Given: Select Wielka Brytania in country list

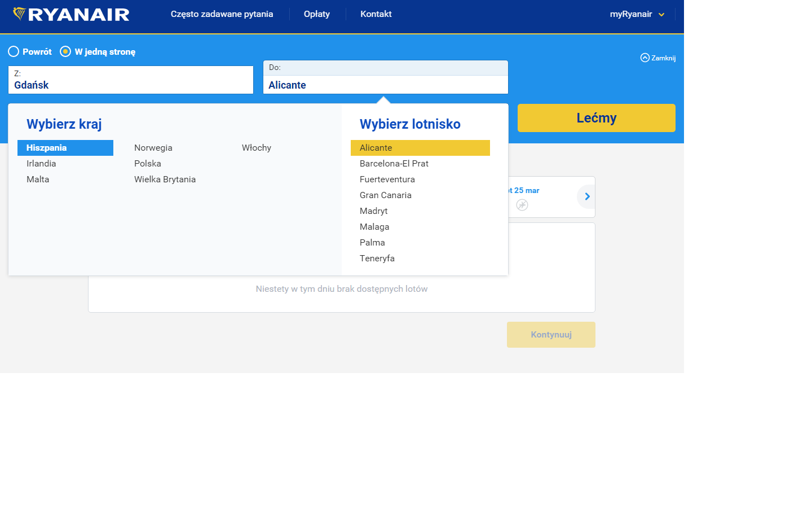Looking at the screenshot, I should 165,179.
